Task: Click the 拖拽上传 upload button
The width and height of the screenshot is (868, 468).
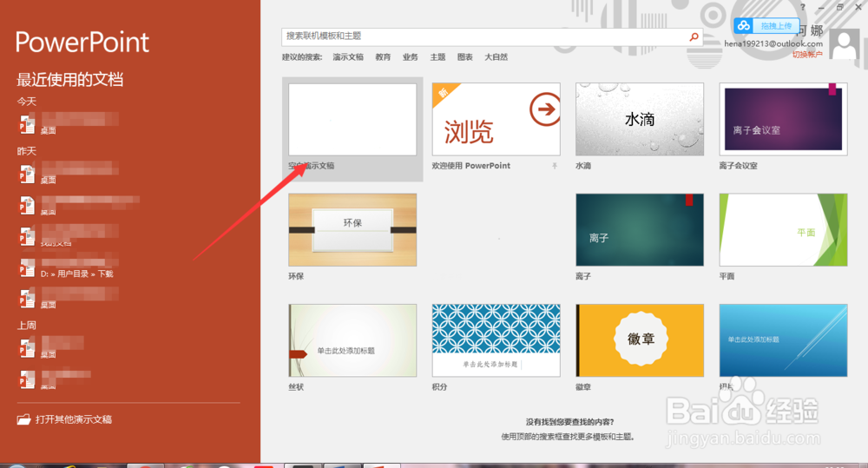Action: point(775,26)
